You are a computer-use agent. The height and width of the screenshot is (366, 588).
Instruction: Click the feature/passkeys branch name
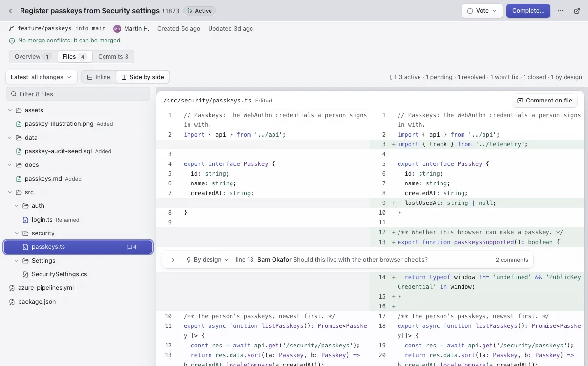coord(45,29)
